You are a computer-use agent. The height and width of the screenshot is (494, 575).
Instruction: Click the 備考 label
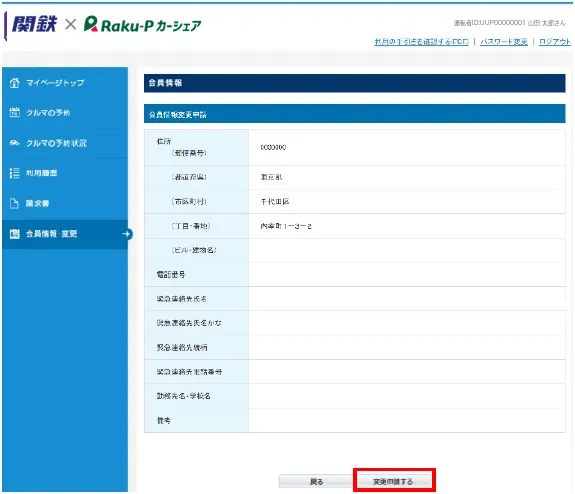click(164, 421)
